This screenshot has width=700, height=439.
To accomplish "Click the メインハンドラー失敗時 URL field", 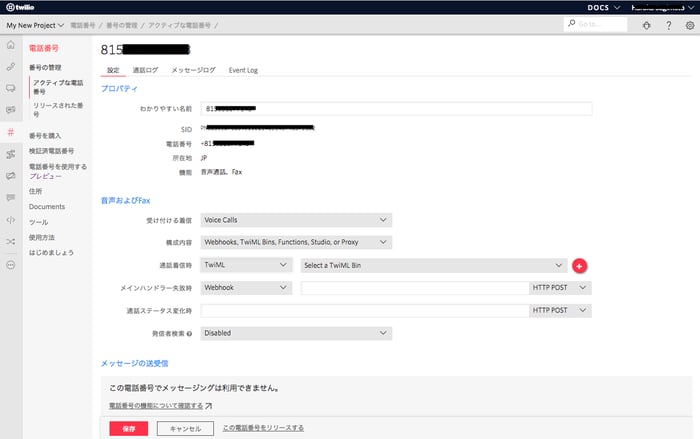I will [x=415, y=288].
